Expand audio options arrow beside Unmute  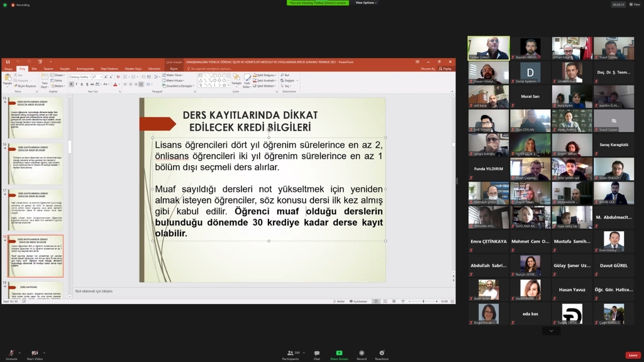(19, 352)
